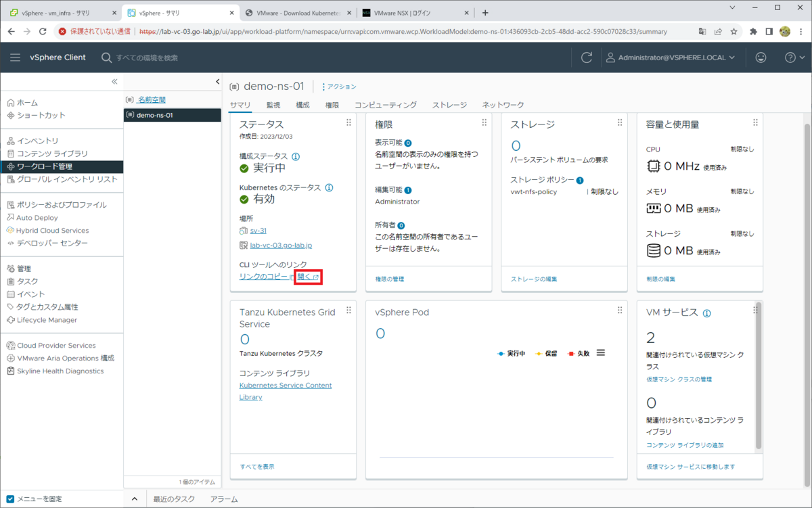
Task: Switch to the コンピューティング tab
Action: [x=386, y=105]
